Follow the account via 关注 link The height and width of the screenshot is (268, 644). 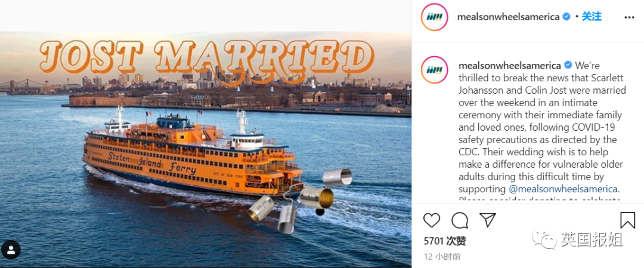tap(592, 17)
